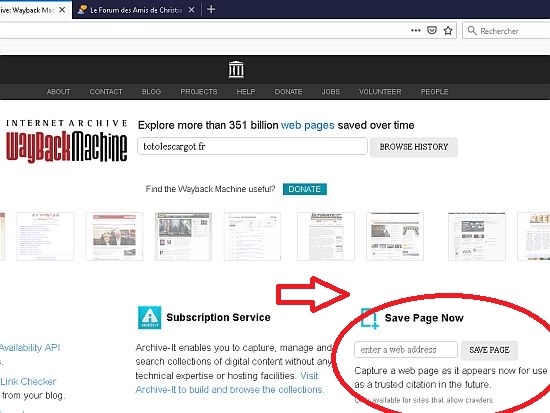Follow the Visit Archive-It collections link

click(x=230, y=383)
